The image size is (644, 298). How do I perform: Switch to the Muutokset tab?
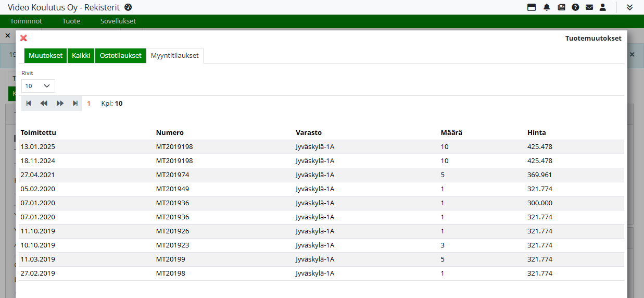click(x=46, y=56)
